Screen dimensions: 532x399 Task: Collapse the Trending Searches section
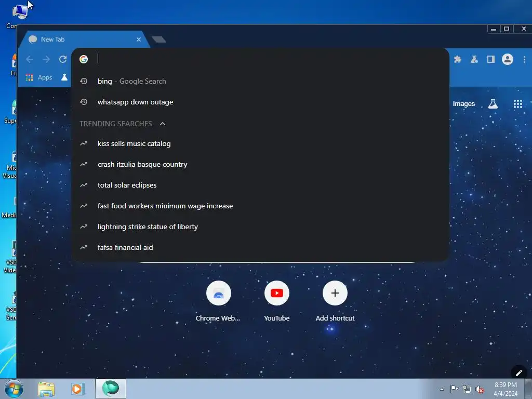(x=163, y=124)
